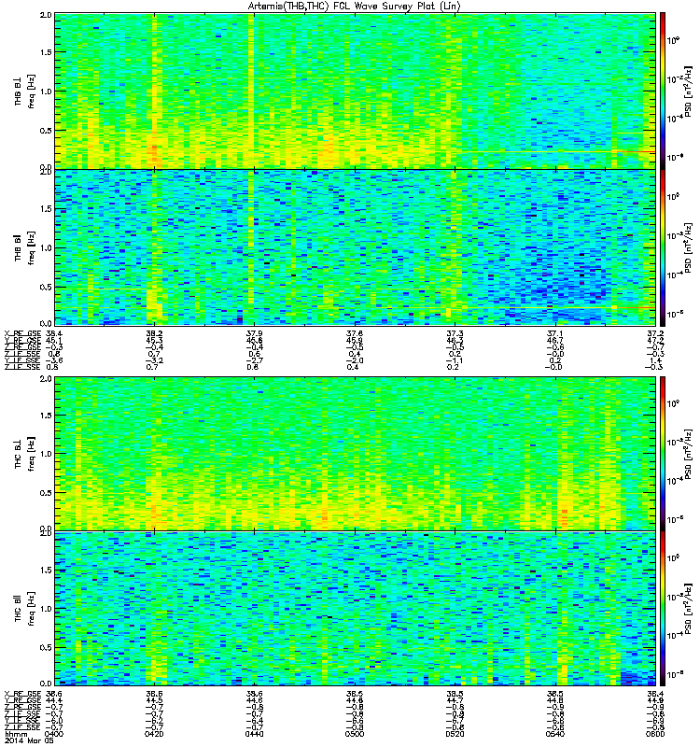
Task: Click the X_RE_GSE value 38.2 under the THB panels
Action: (x=154, y=333)
